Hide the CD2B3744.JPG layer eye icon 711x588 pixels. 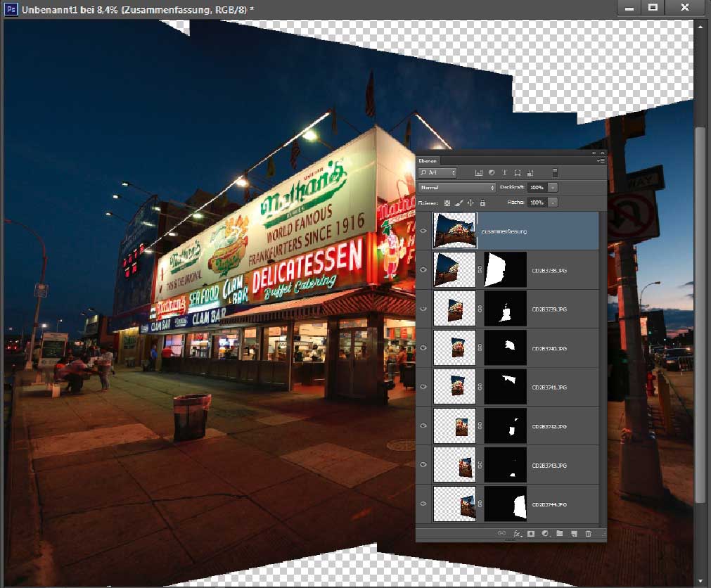[423, 504]
